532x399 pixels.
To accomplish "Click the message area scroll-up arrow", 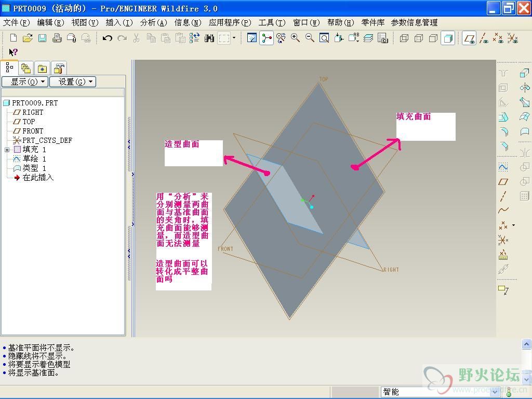I will point(526,344).
